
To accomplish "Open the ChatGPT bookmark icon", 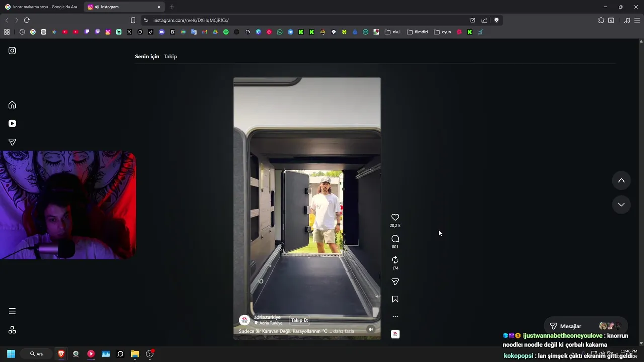I will pos(43,32).
